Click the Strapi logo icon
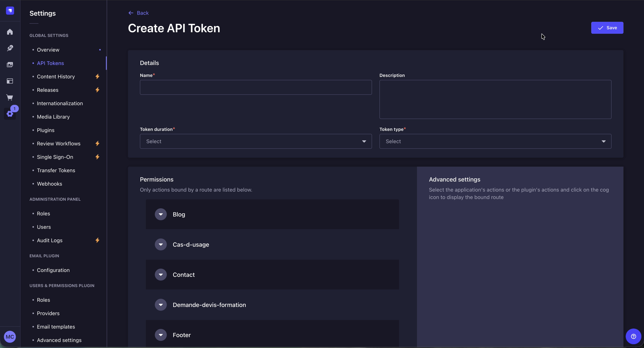This screenshot has height=348, width=644. click(x=10, y=11)
